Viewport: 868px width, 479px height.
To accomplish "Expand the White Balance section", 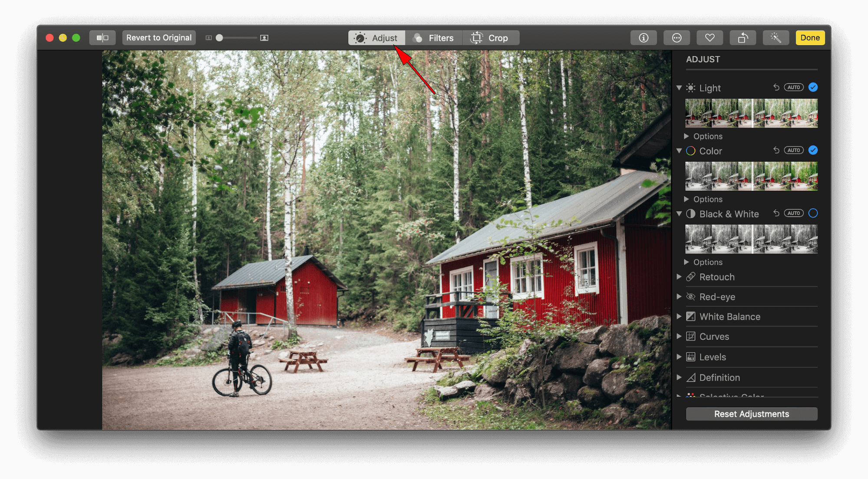I will click(679, 316).
